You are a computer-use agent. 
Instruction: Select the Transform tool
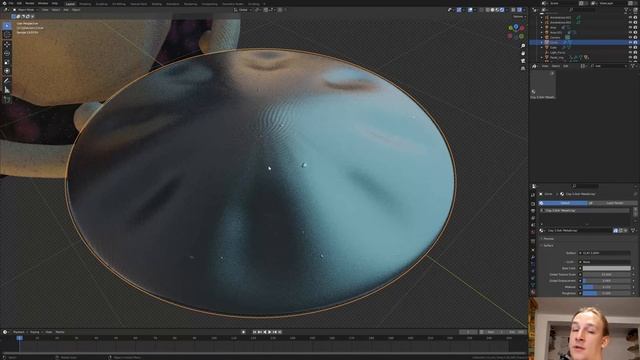7,71
